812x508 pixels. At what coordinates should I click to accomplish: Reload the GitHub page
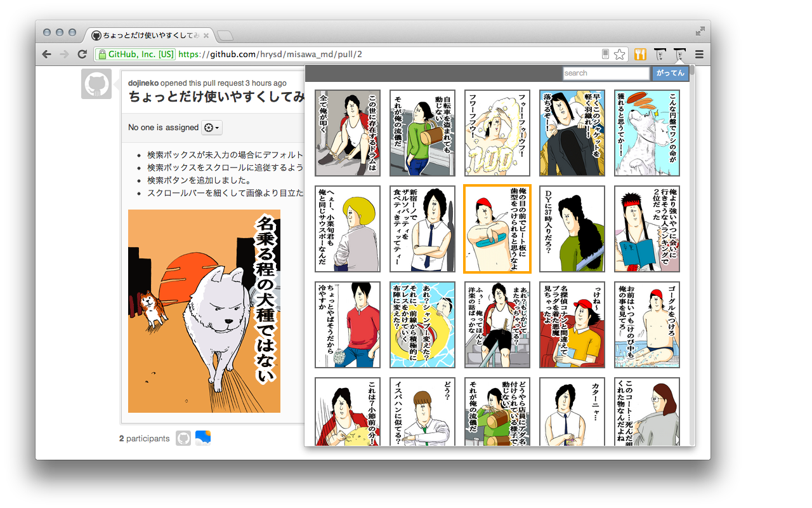pyautogui.click(x=82, y=55)
